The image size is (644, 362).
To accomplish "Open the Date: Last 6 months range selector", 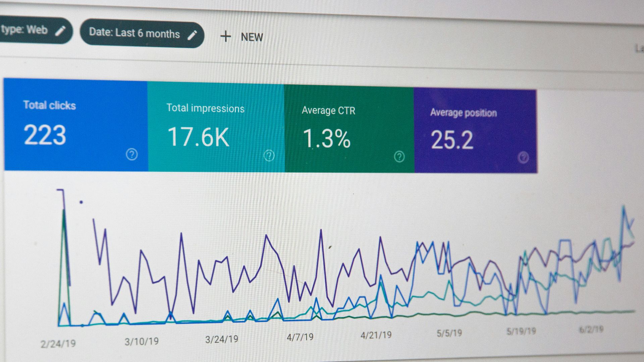I will pos(134,34).
